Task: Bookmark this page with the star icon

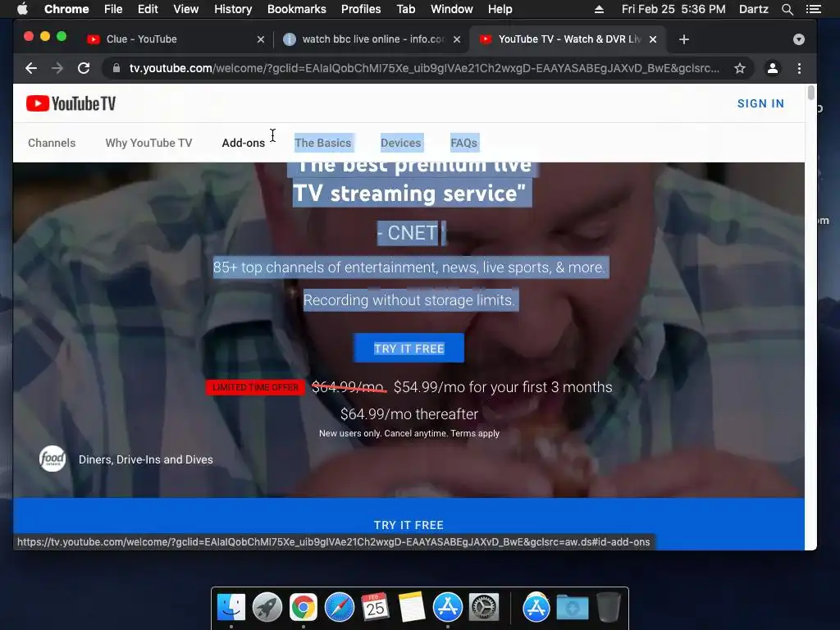Action: [x=740, y=68]
